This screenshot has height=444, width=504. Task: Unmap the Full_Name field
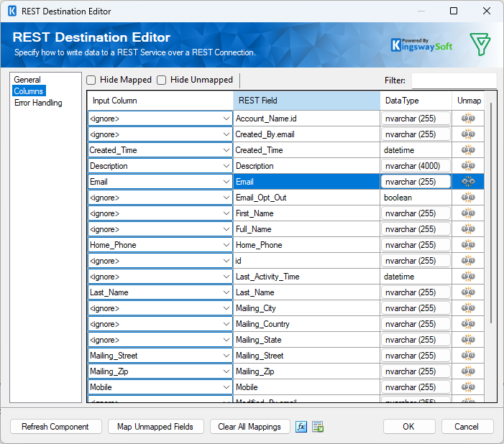pyautogui.click(x=468, y=229)
